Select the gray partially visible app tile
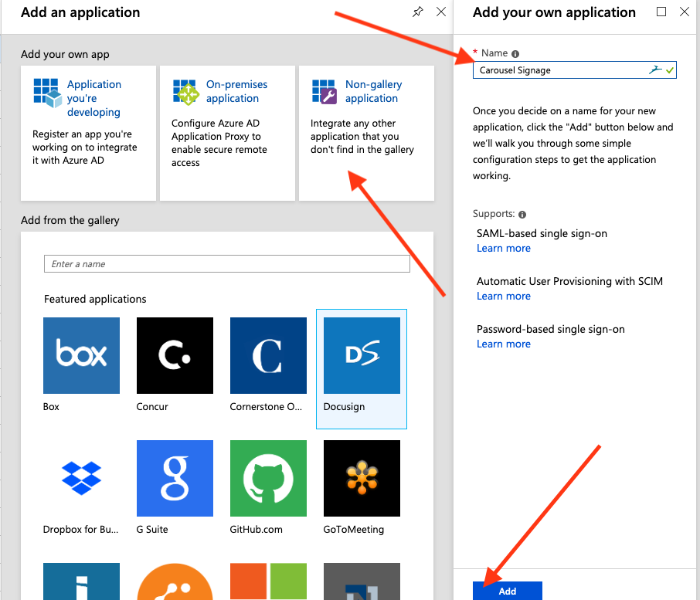 (x=362, y=581)
